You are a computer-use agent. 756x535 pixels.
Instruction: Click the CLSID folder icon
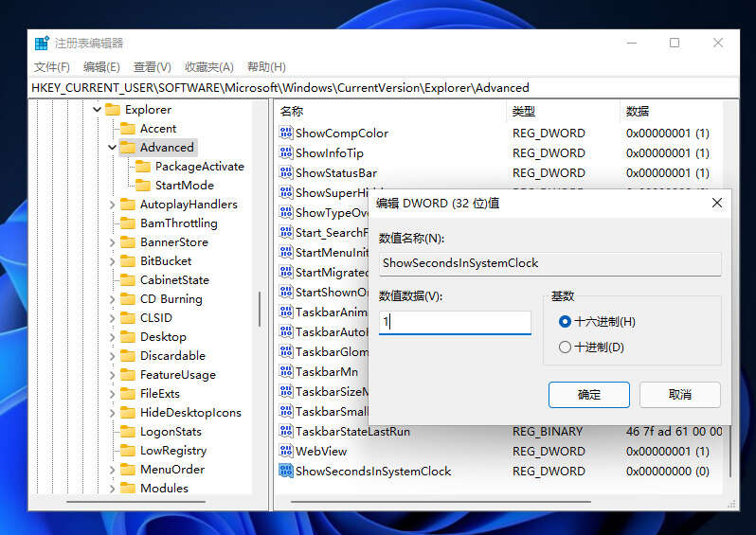(128, 317)
